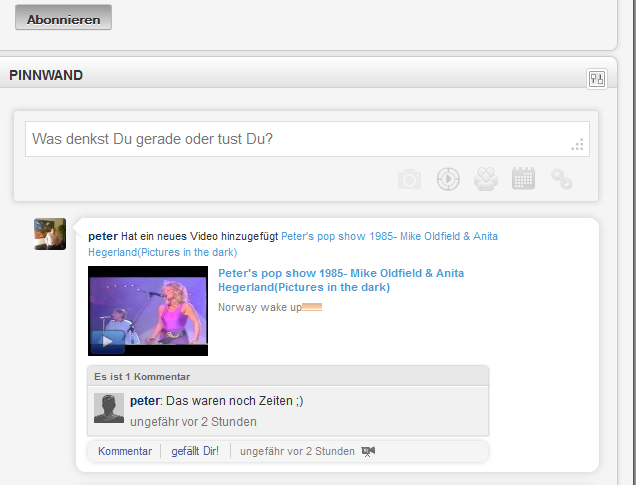Open poster name 'peter' in the post header
636x485 pixels.
tap(103, 236)
